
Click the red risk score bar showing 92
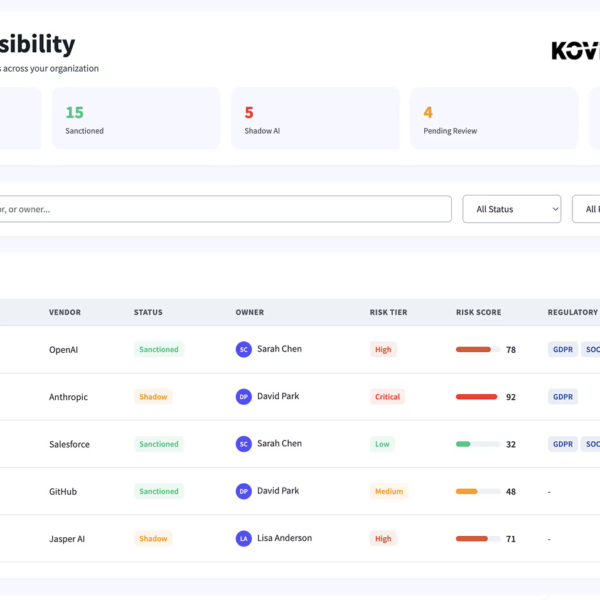point(477,397)
